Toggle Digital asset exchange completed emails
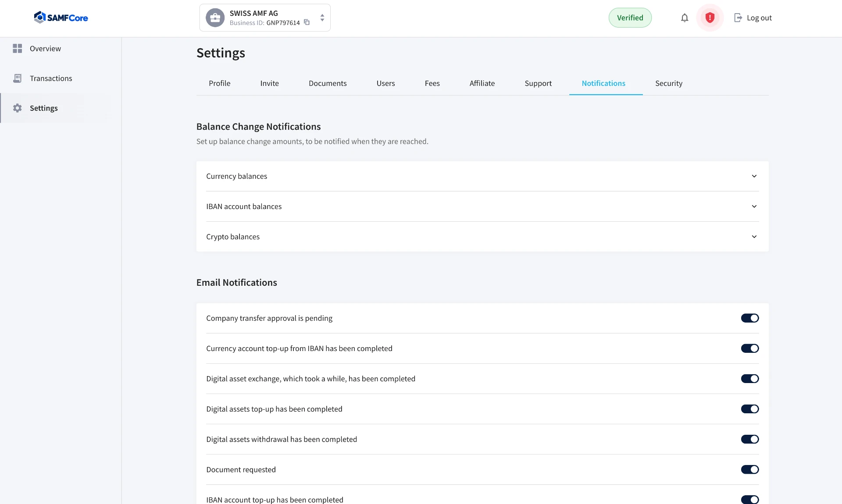The height and width of the screenshot is (504, 842). click(x=750, y=379)
